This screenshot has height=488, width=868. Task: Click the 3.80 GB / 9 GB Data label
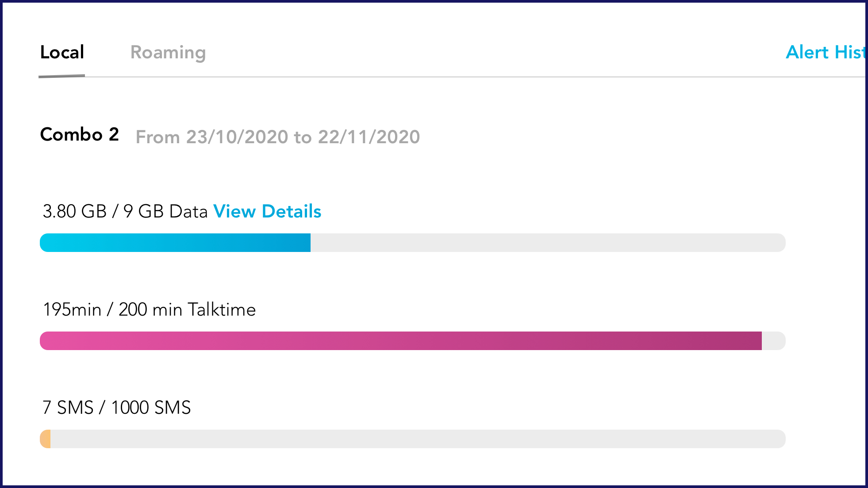coord(125,211)
